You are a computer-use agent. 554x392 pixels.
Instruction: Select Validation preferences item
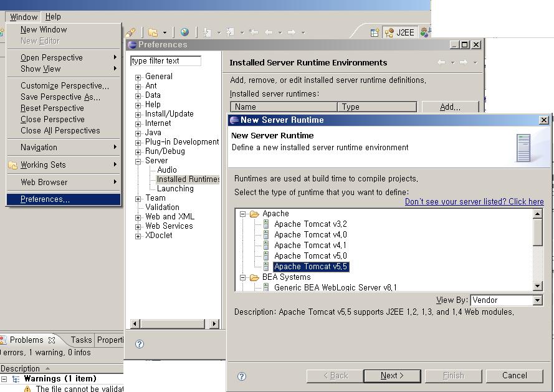click(x=162, y=208)
